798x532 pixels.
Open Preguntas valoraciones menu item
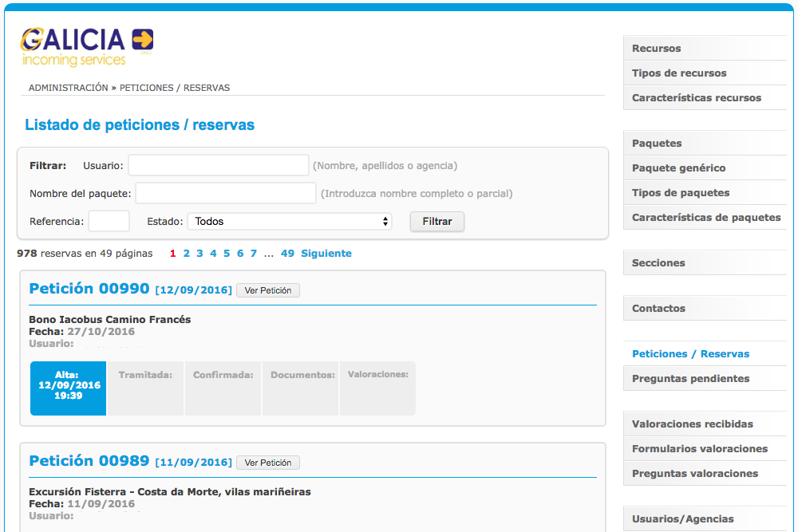[x=705, y=474]
